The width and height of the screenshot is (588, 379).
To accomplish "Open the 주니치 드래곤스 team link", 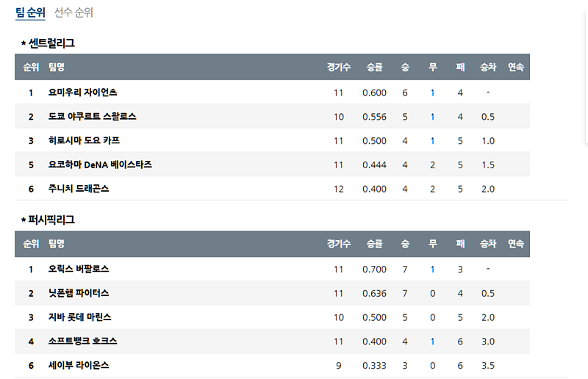I will tap(79, 189).
